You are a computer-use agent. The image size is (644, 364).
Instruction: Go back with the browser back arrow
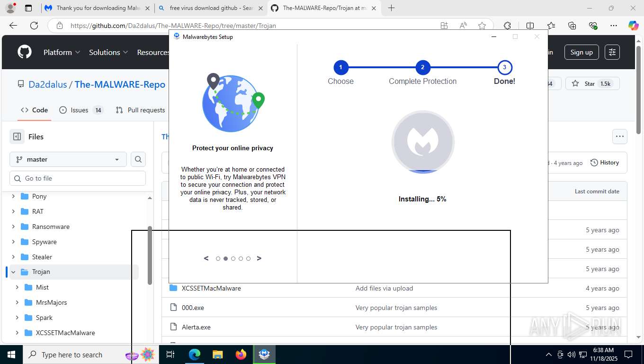pos(13,26)
